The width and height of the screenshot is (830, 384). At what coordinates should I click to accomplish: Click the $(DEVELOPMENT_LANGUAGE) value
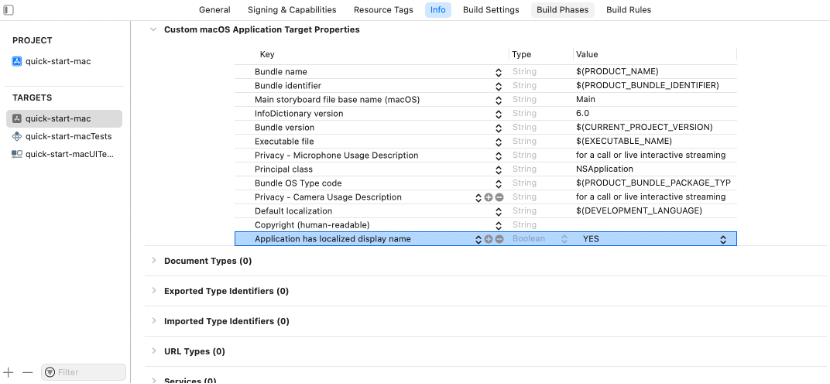coord(639,211)
